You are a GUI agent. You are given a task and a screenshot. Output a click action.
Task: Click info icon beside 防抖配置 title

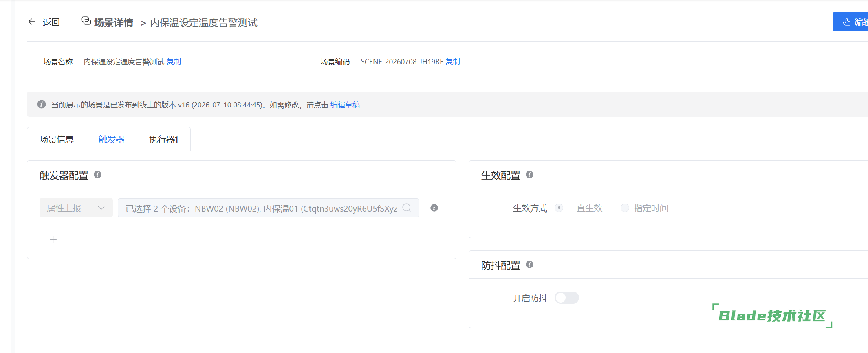pos(529,265)
